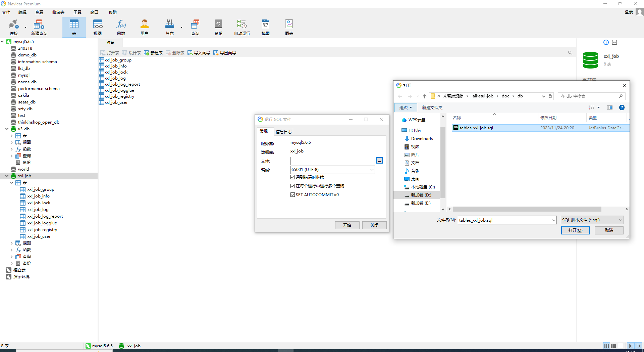Click the DDL icon in right panel
Image resolution: width=644 pixels, height=352 pixels.
(x=614, y=42)
